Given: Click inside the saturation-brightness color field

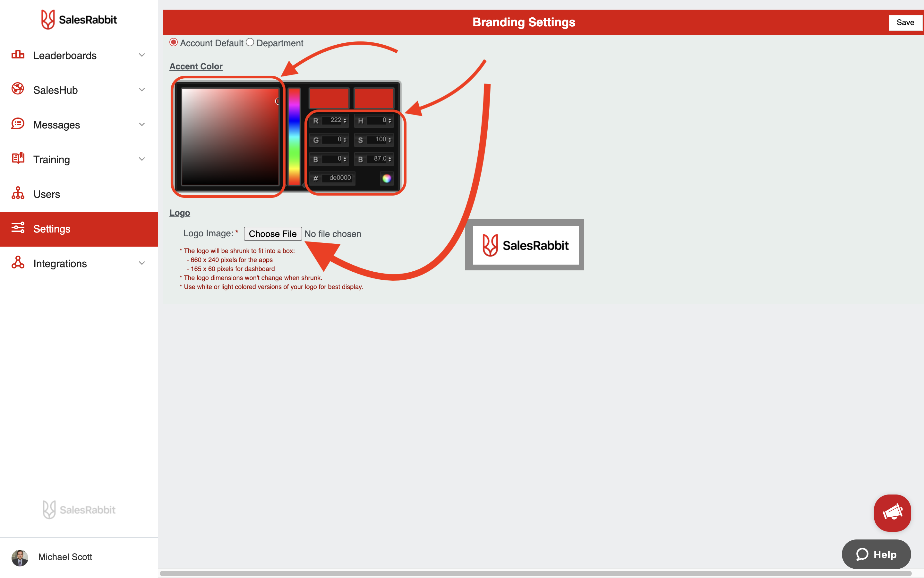Looking at the screenshot, I should (230, 137).
